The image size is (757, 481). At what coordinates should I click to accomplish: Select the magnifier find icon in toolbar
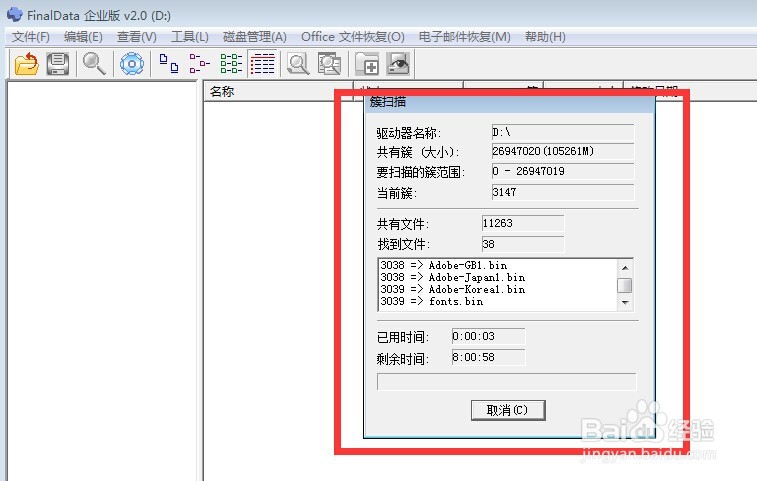[94, 64]
